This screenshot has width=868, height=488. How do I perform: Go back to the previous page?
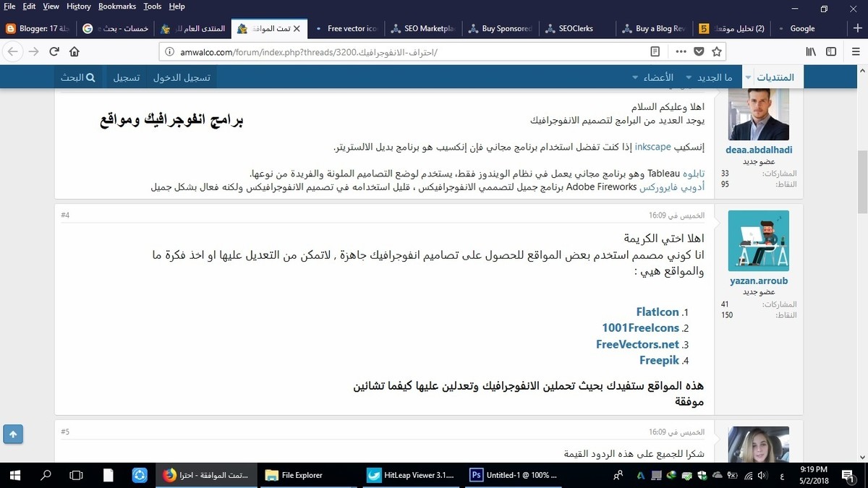coord(12,51)
